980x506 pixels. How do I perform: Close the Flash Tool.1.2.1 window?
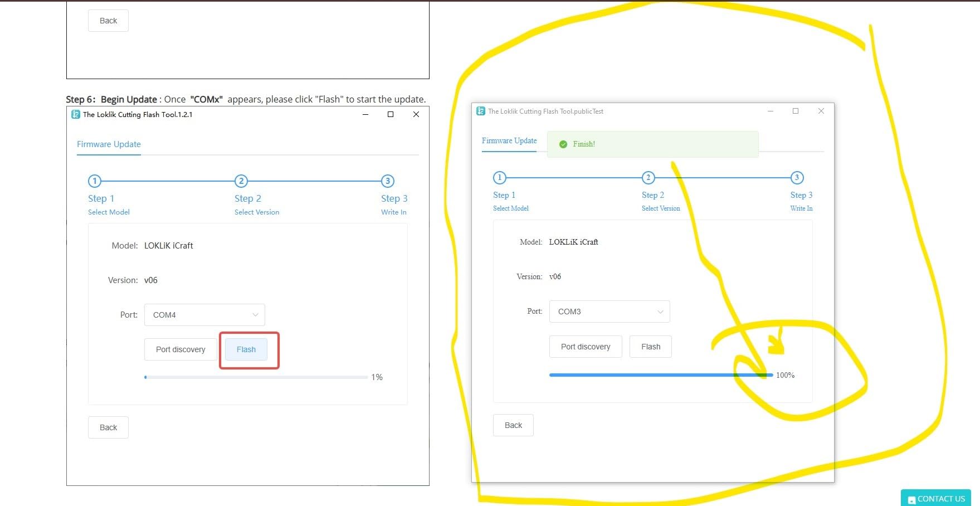point(416,114)
